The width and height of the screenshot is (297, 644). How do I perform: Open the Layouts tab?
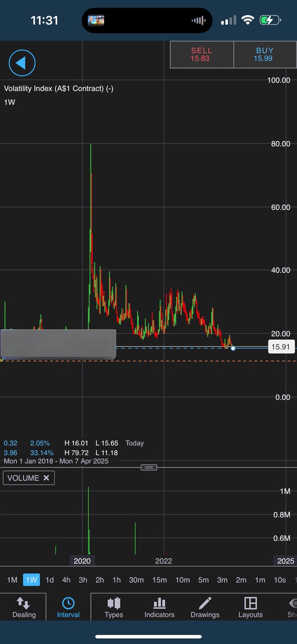(250, 607)
